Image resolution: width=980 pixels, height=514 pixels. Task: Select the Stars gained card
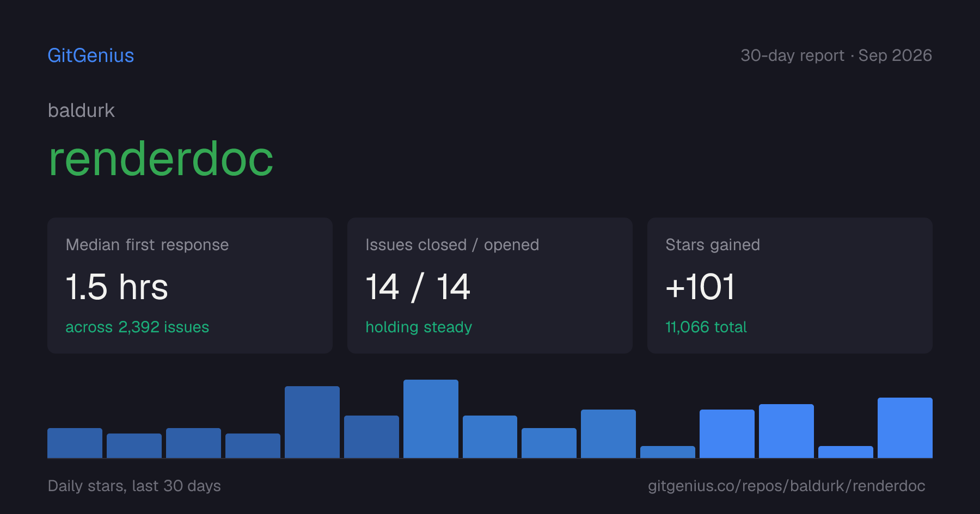tap(790, 286)
